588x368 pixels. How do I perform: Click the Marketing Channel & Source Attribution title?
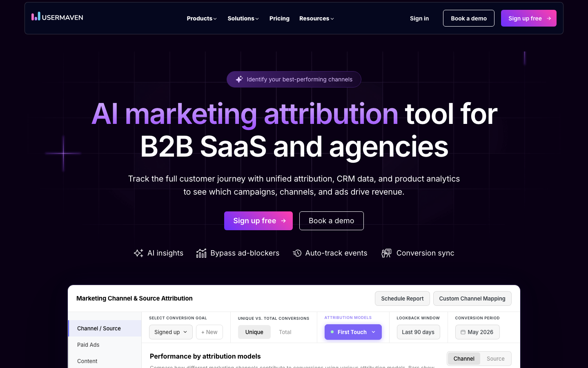click(x=134, y=298)
